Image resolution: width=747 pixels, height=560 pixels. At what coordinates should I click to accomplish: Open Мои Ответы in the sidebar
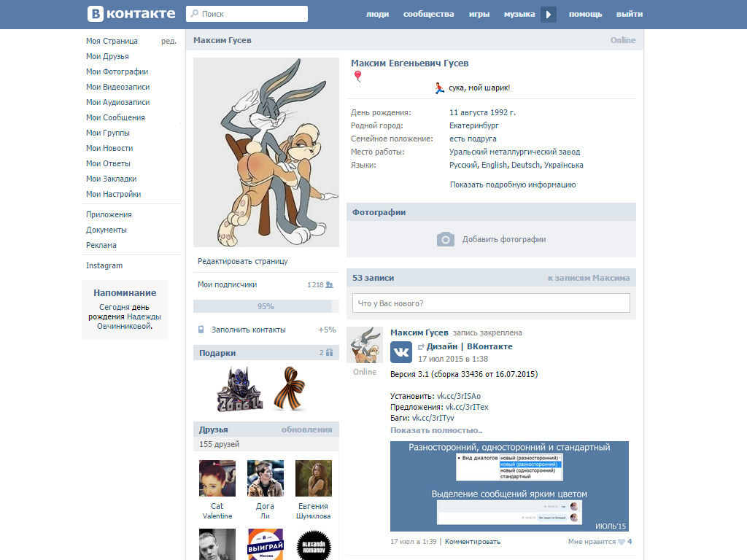(x=108, y=163)
